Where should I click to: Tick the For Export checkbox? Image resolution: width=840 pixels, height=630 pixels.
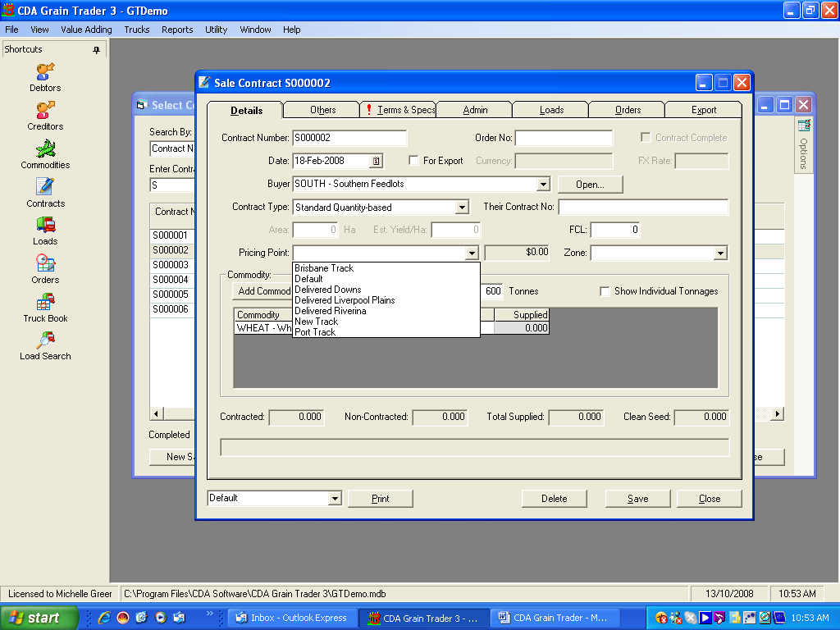coord(414,161)
